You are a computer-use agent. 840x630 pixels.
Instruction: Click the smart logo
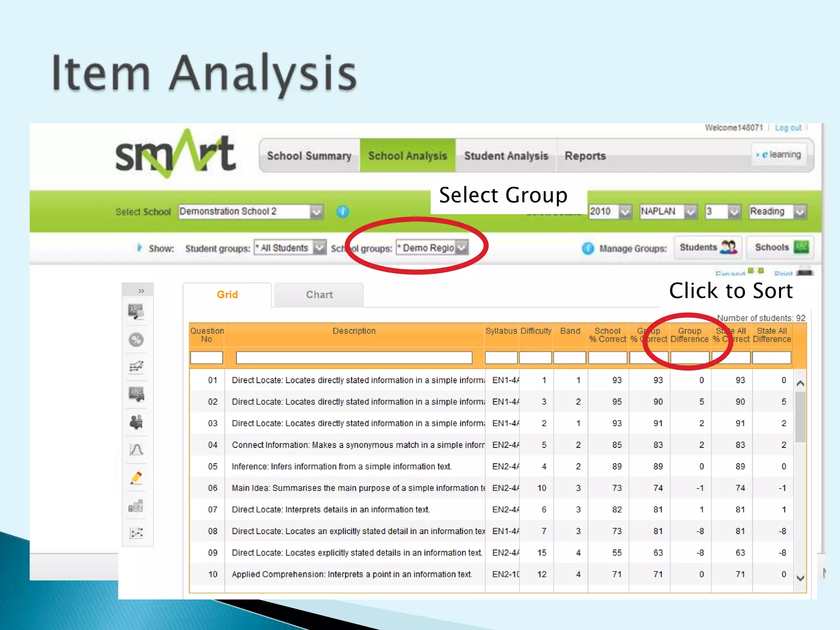click(176, 154)
